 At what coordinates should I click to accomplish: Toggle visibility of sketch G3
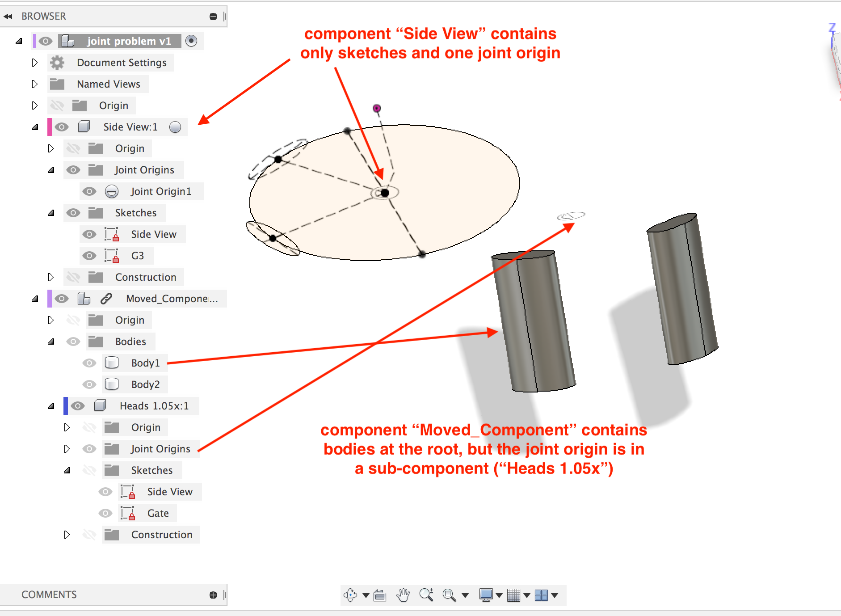(x=89, y=256)
